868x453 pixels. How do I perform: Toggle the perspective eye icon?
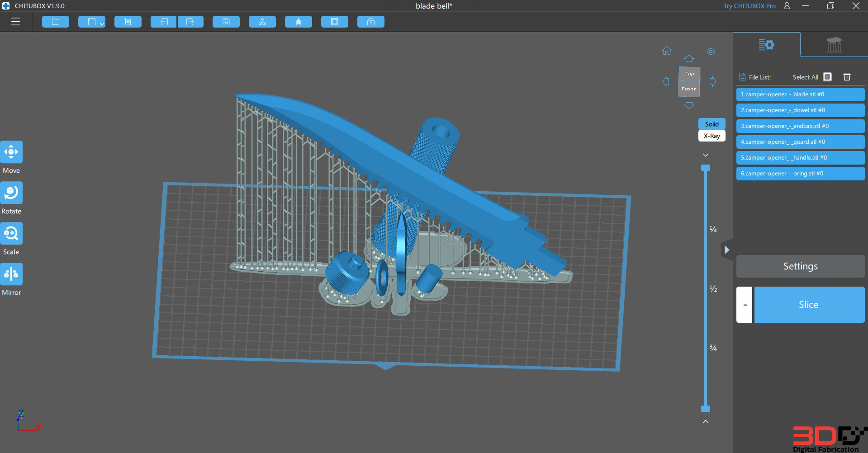pos(711,52)
